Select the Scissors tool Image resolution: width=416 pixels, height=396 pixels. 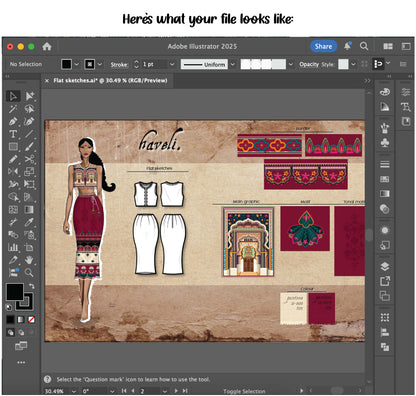point(30,159)
